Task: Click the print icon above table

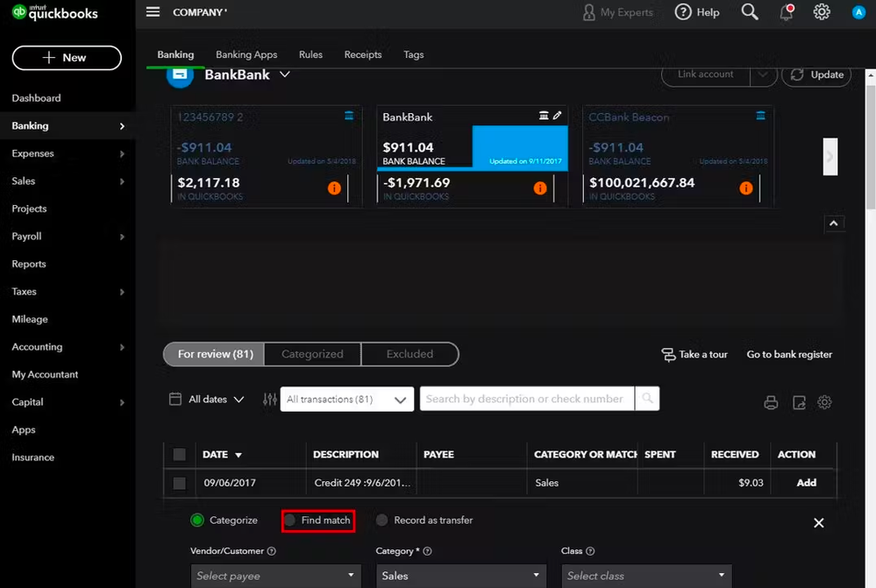Action: coord(771,402)
